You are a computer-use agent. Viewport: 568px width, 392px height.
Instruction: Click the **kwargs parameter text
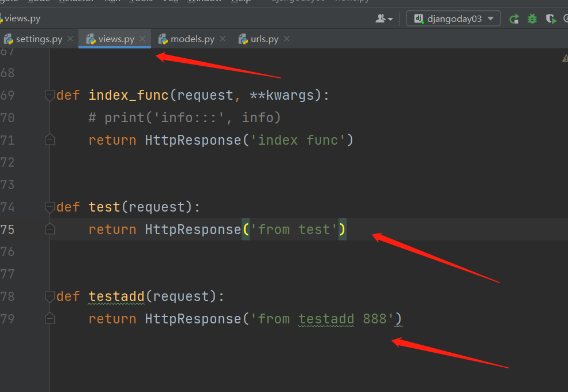(x=282, y=95)
